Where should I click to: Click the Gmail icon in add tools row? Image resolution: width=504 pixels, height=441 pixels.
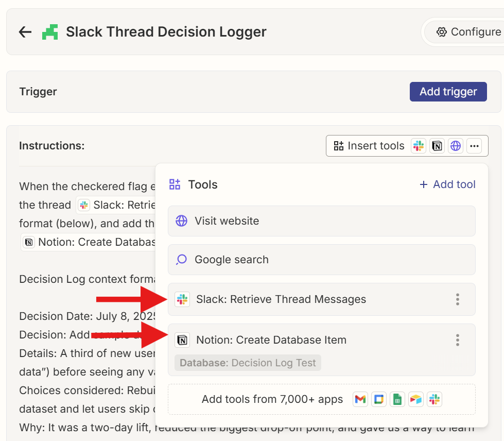click(360, 399)
